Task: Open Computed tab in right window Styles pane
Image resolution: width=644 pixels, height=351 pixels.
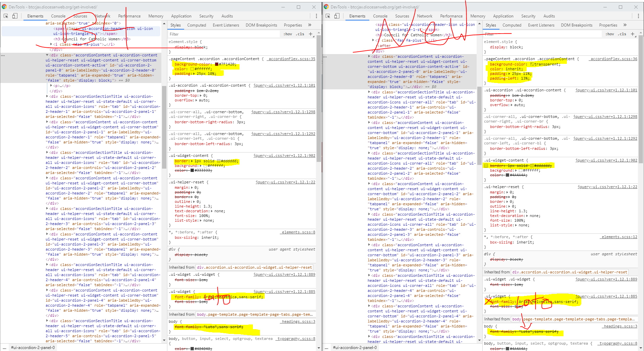Action: click(x=512, y=25)
